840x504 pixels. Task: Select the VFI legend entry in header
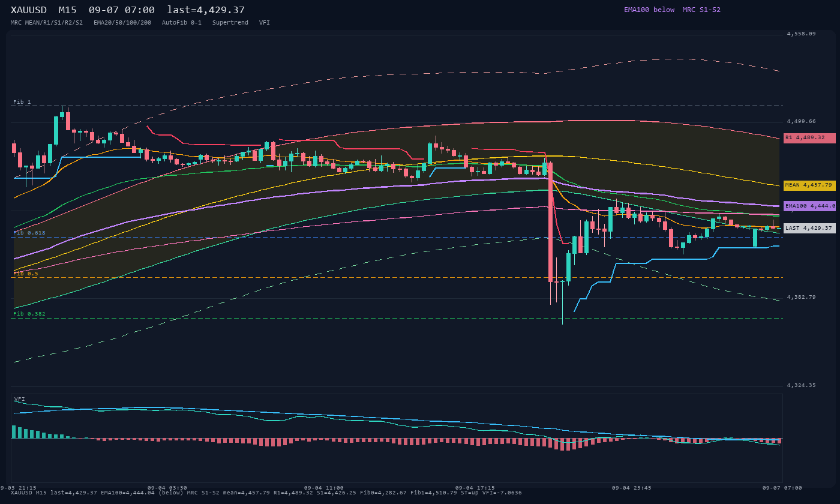tap(265, 22)
